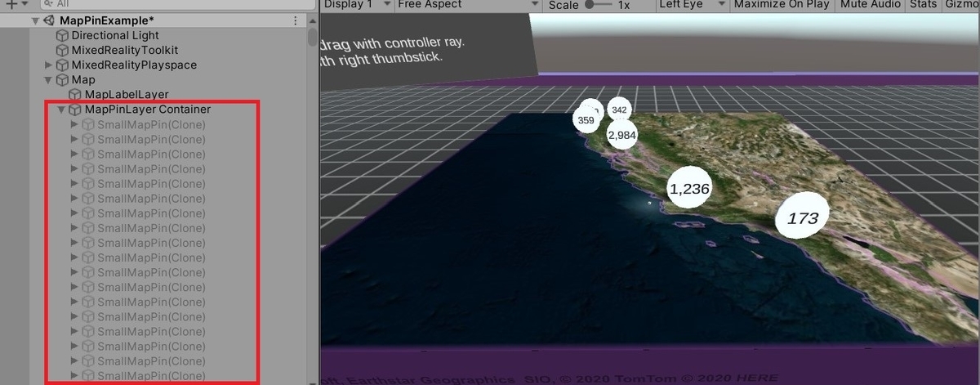Screen dimensions: 980x385
Task: Click the MapPinLayer Container cube icon
Action: click(75, 110)
